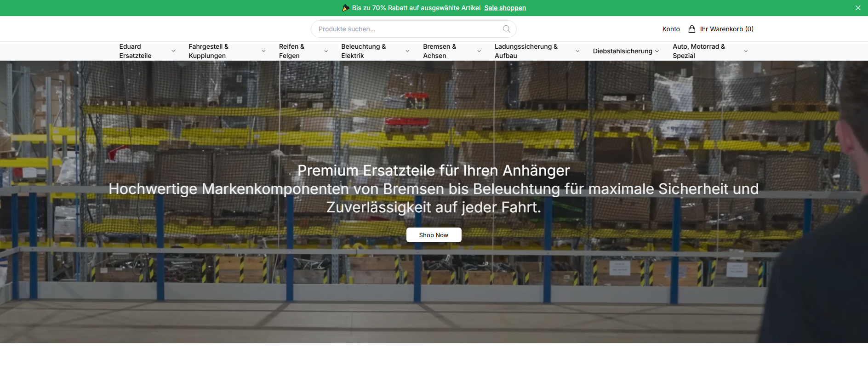This screenshot has height=376, width=868.
Task: Expand the Diebstahlsicherung chevron
Action: point(657,51)
